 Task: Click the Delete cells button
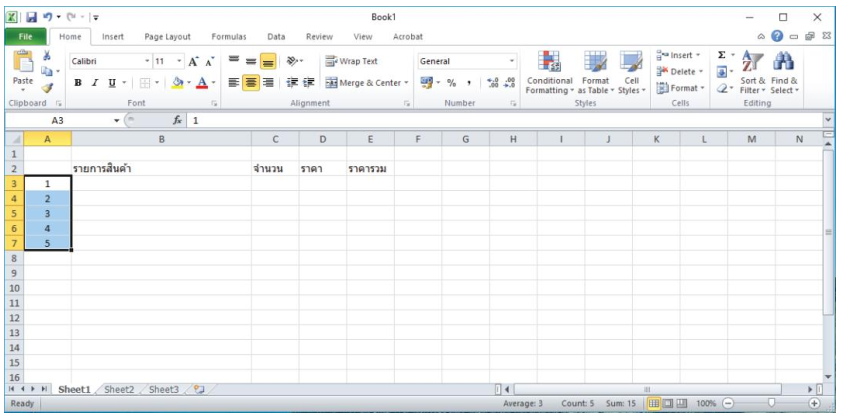tap(682, 71)
